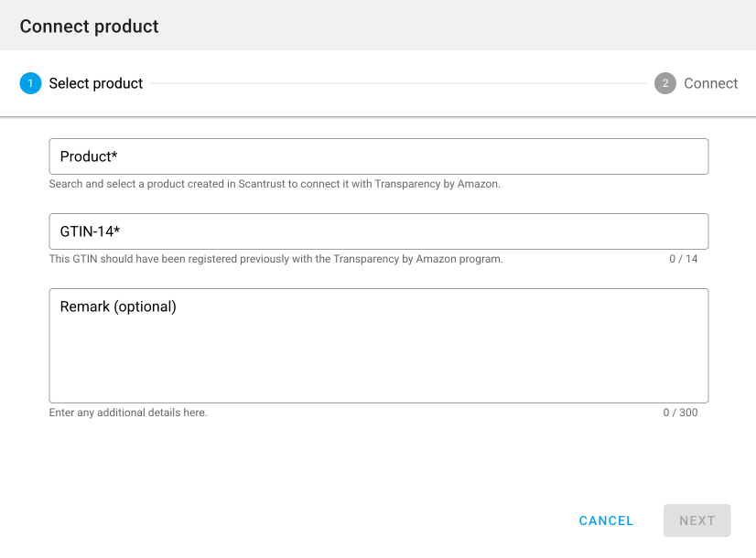Click the GTIN registration hint text
Image resolution: width=756 pixels, height=558 pixels.
[x=275, y=259]
